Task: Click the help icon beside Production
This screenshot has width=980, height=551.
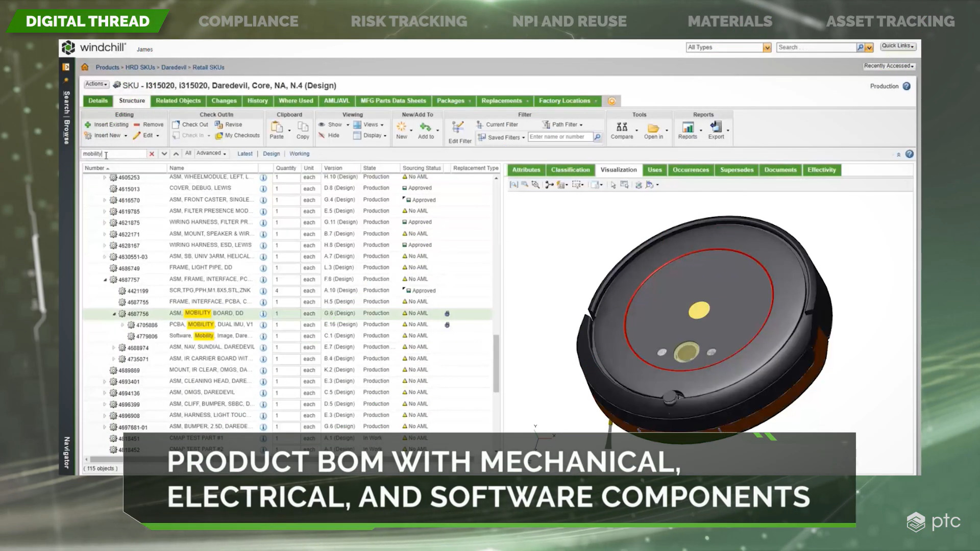Action: [x=906, y=86]
